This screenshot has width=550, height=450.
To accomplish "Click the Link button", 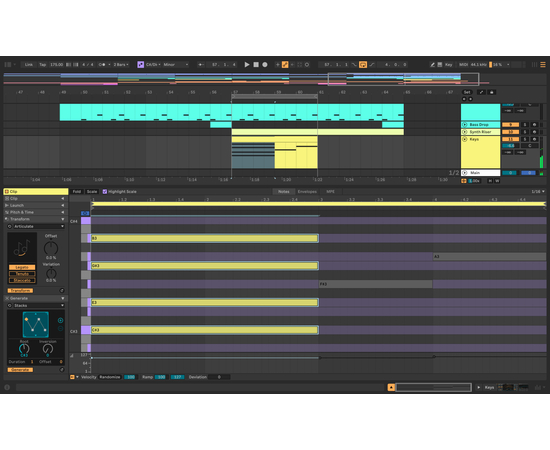I will 29,65.
